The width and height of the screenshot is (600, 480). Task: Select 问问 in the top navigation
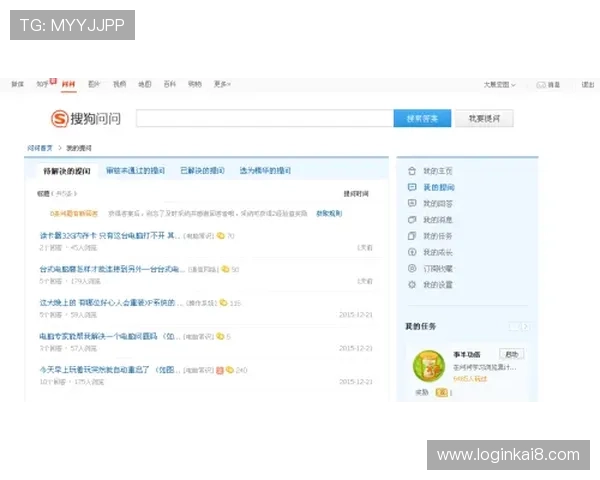[68, 84]
